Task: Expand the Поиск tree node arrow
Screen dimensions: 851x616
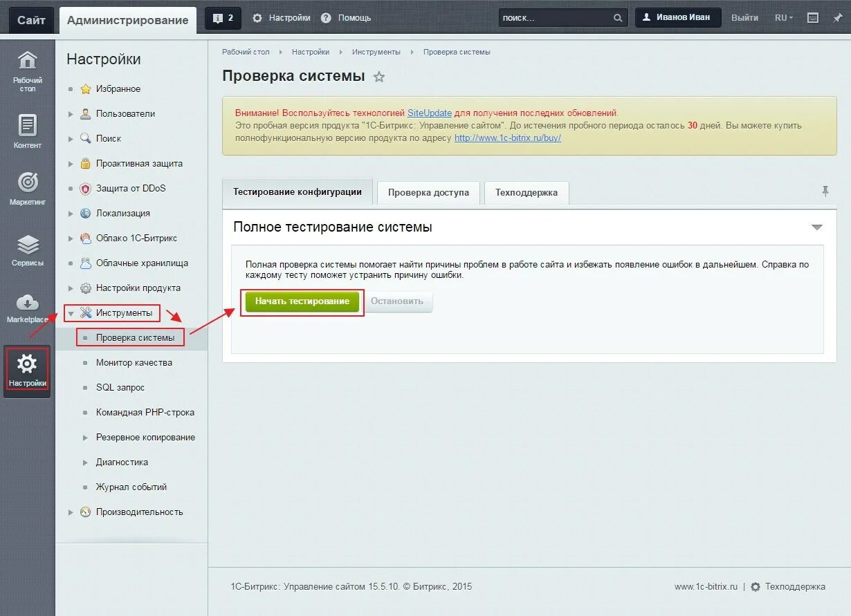Action: pyautogui.click(x=71, y=139)
